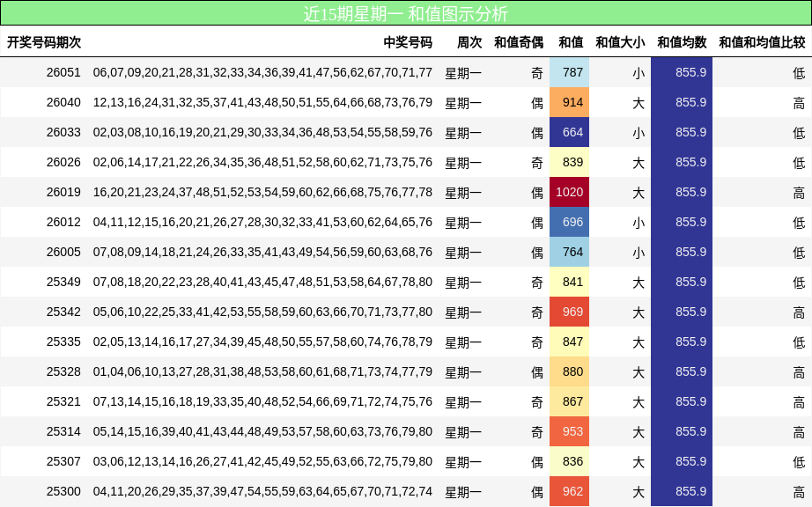Click the 和值和均值比较 column header
Image resolution: width=812 pixels, height=507 pixels.
click(761, 40)
